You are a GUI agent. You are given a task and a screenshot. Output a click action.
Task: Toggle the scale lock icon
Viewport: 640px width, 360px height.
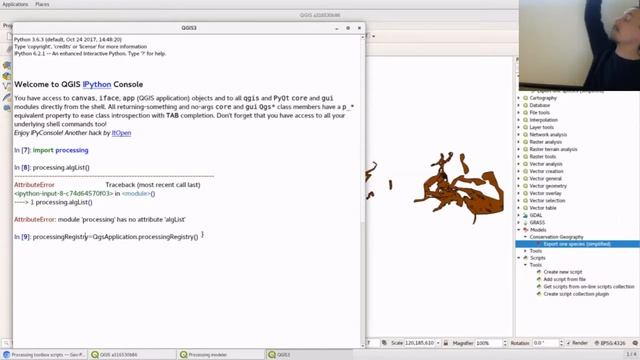point(446,343)
